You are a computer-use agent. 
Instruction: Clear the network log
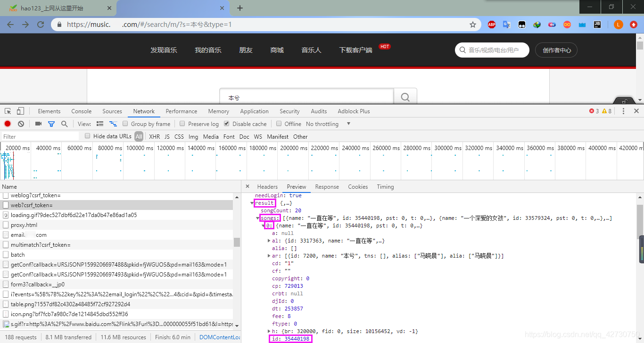pos(21,124)
